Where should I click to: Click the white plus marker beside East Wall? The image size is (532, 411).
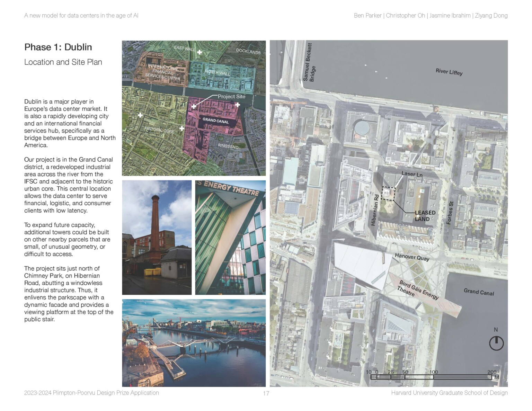point(199,52)
